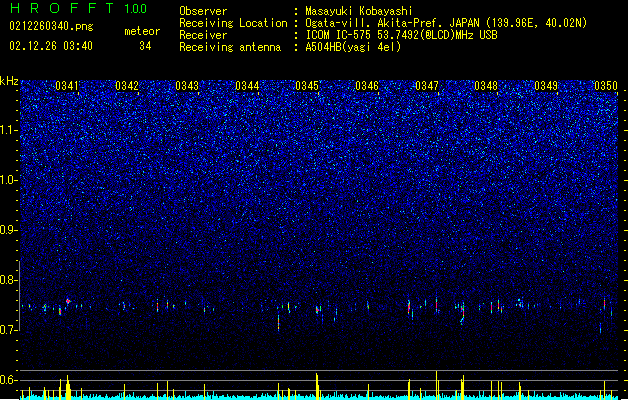
Task: Select the filename 0212260340.png
Action: 51,26
